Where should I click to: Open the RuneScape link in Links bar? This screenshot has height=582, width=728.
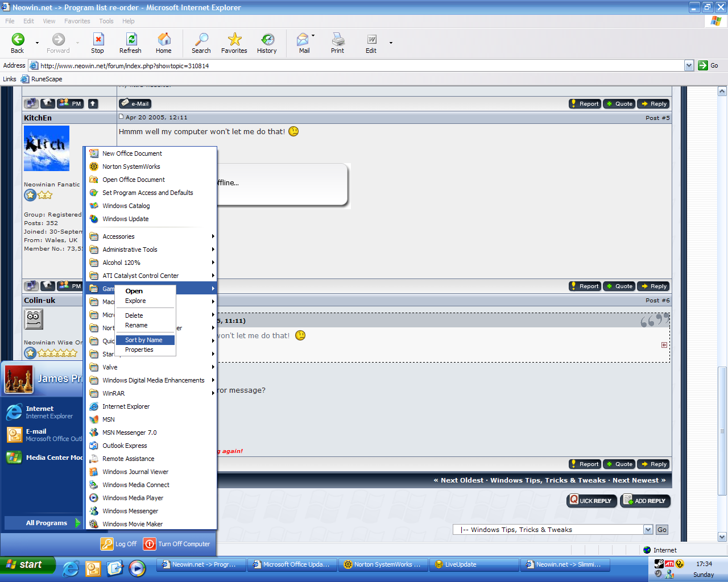point(42,79)
